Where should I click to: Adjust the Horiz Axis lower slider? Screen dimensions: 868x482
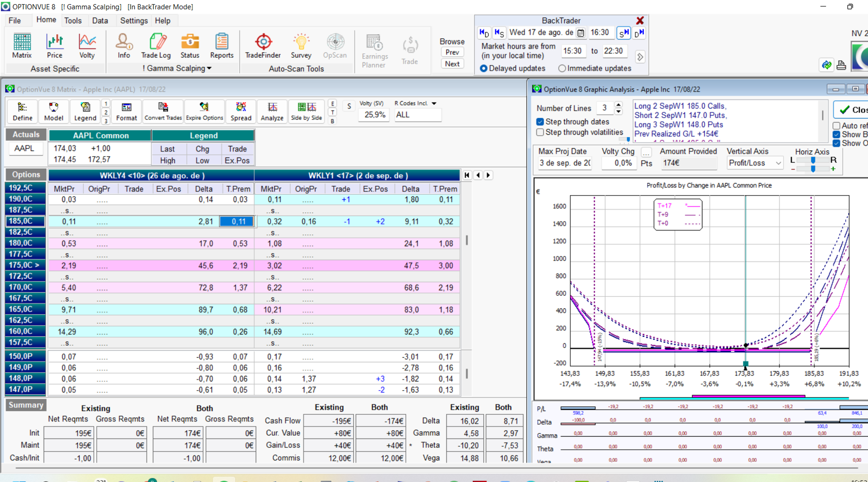pyautogui.click(x=813, y=168)
